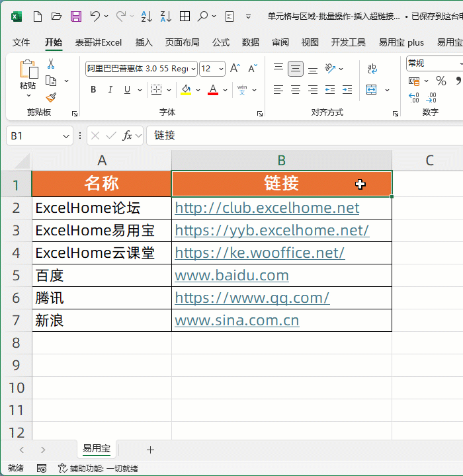Increase font size with the larger A icon
Screen dimensions: 463x476
tap(235, 68)
